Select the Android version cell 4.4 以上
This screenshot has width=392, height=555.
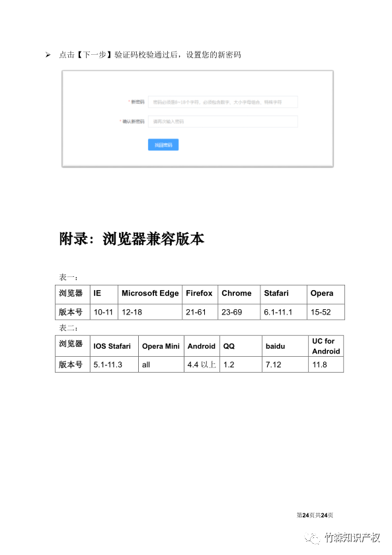pos(202,364)
